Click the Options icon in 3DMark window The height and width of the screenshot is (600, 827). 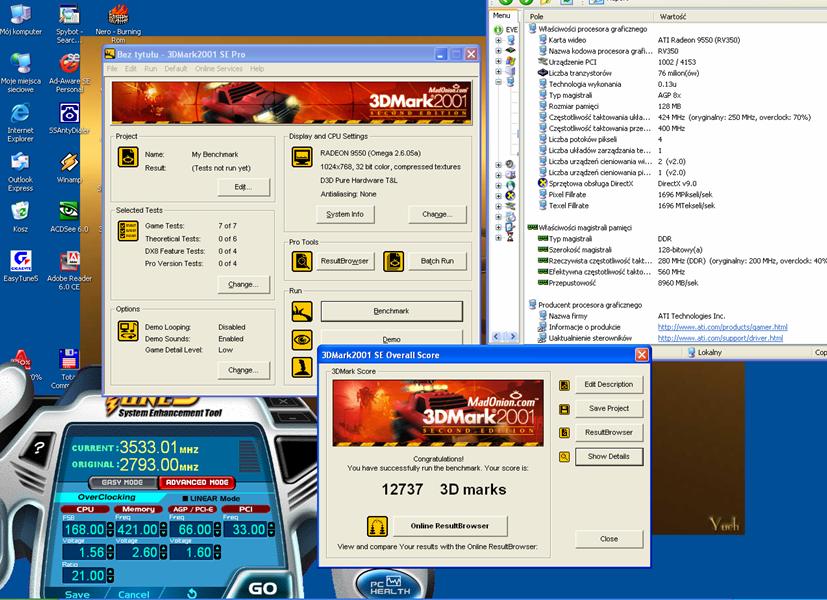pos(128,331)
